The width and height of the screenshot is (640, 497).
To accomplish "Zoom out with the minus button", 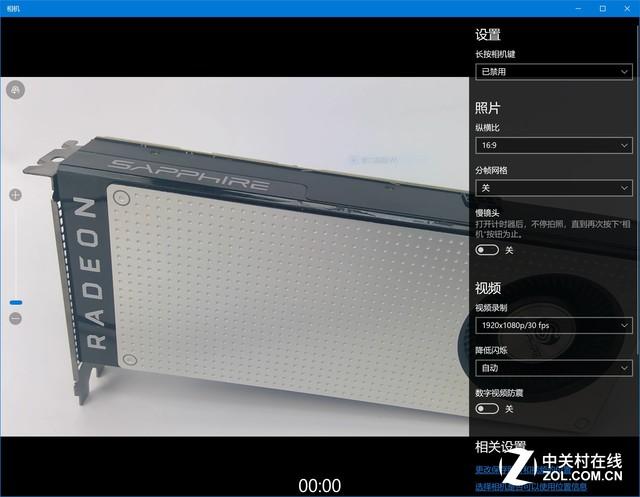I will click(x=15, y=318).
